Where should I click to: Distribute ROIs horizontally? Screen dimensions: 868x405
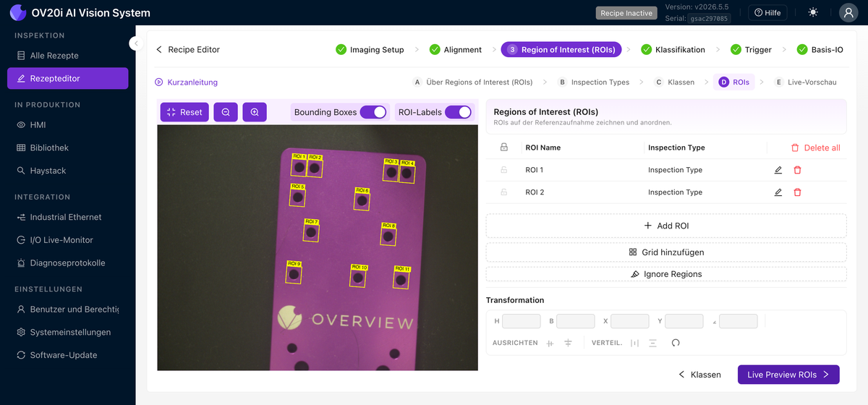click(635, 343)
